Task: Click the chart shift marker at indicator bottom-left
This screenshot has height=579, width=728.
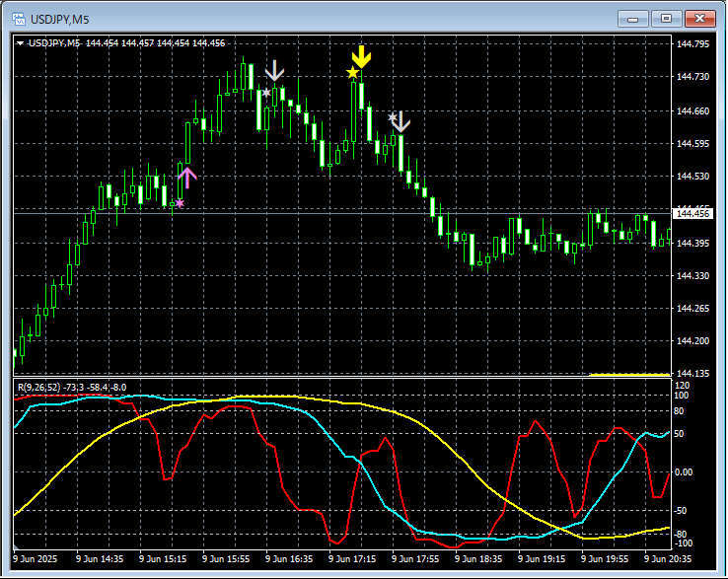Action: [16, 546]
